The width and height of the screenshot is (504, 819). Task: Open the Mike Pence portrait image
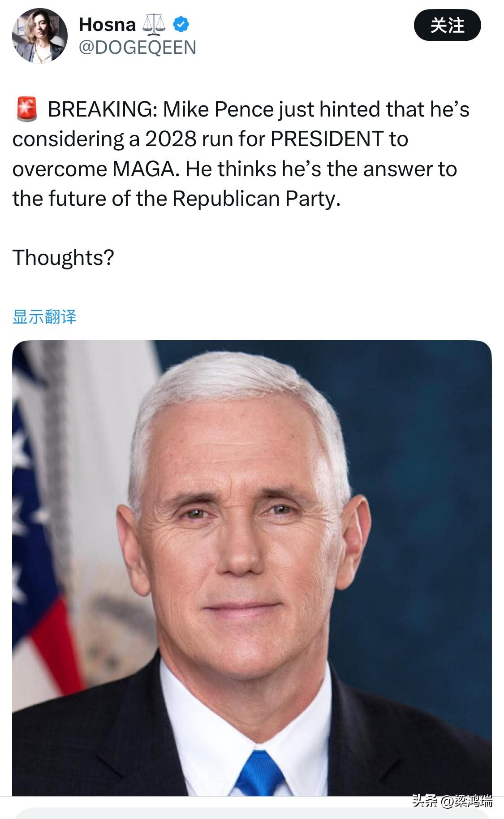tap(252, 568)
